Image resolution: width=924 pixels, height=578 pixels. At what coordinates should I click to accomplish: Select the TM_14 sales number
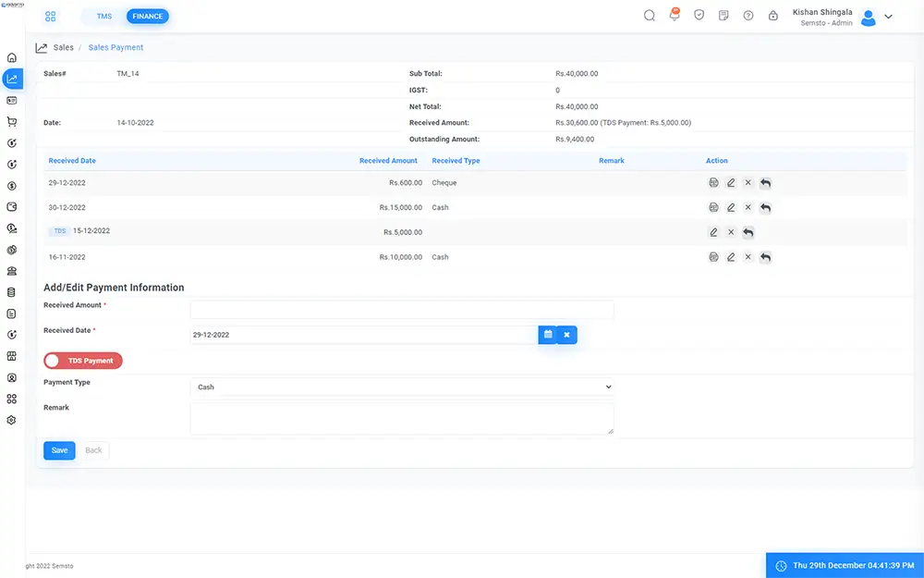pos(128,74)
